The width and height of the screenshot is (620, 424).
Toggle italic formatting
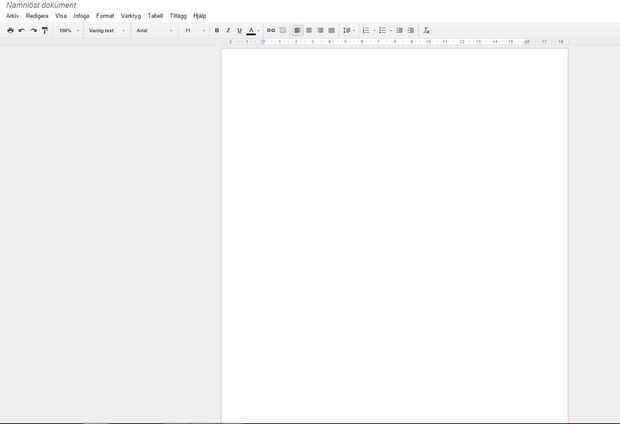tap(228, 30)
